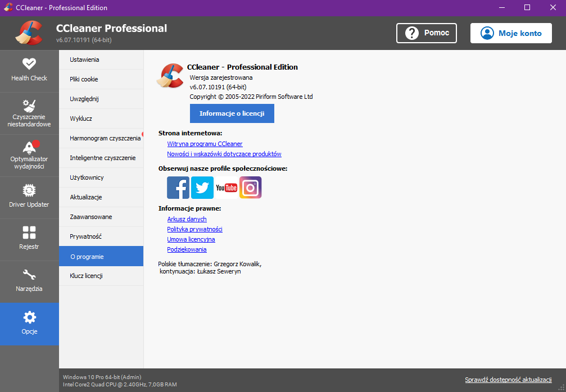This screenshot has width=566, height=392.
Task: Click CCleaner logo in header
Action: point(29,33)
